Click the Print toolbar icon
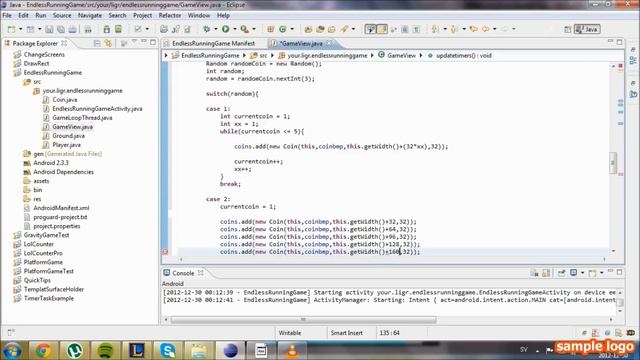Screen dimensions: 640x360 click(72, 29)
